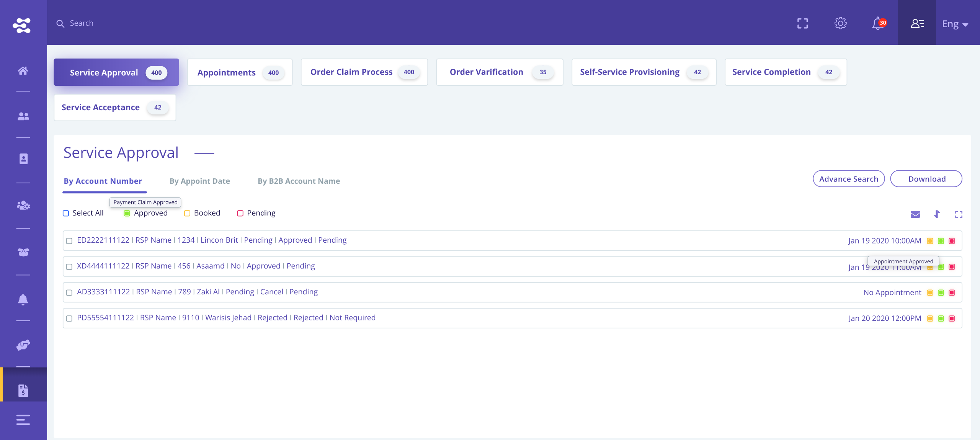This screenshot has width=980, height=444.
Task: Open the Eng language dropdown
Action: point(955,24)
